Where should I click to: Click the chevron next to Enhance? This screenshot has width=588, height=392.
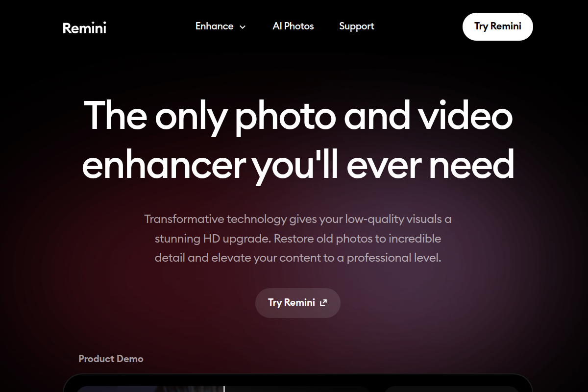[243, 27]
